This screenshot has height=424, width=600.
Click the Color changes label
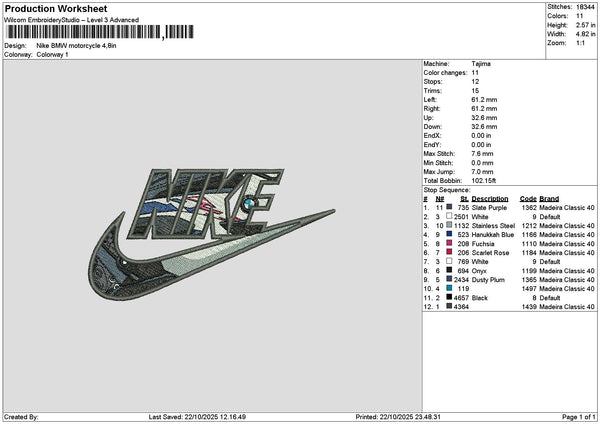pos(445,73)
